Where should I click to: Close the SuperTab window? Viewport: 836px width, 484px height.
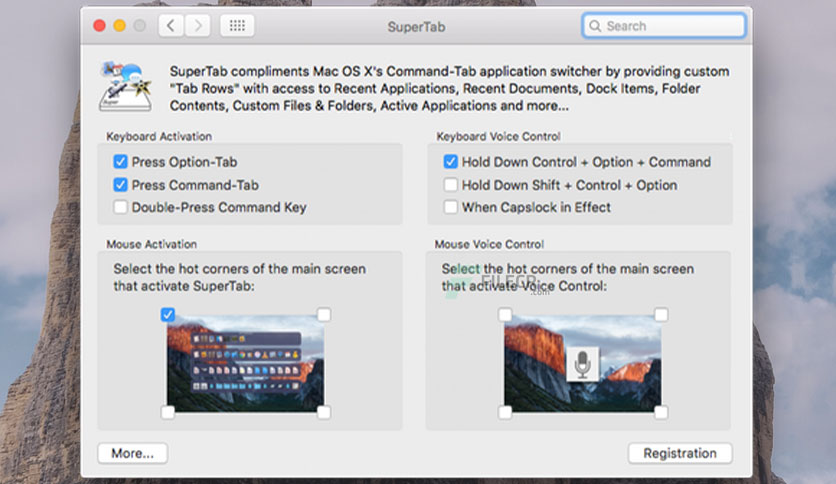click(x=99, y=26)
